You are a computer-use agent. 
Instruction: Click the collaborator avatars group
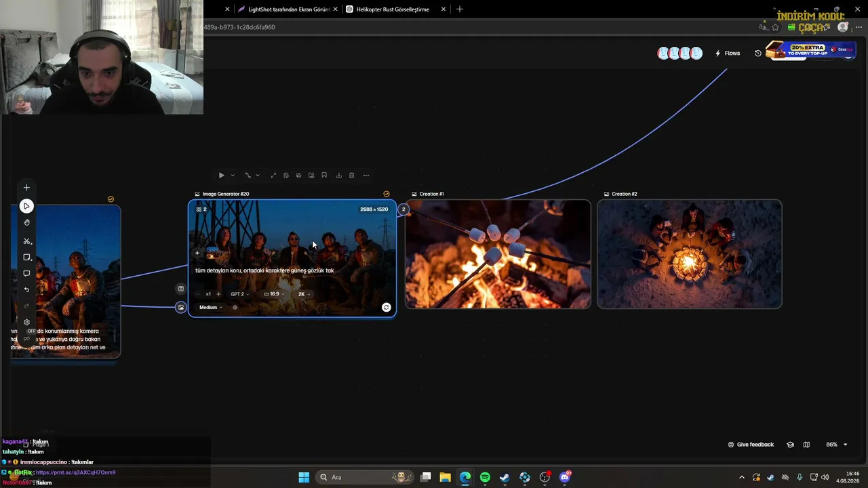point(679,54)
